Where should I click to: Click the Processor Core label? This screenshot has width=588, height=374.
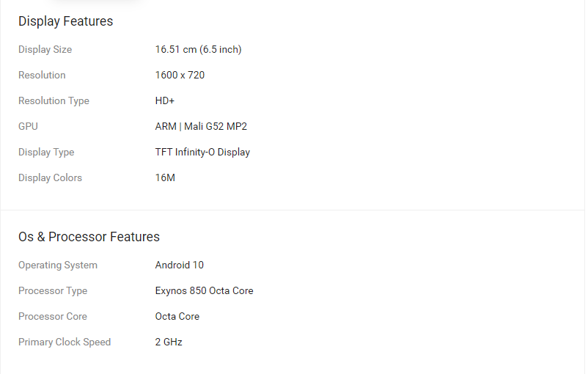[53, 317]
